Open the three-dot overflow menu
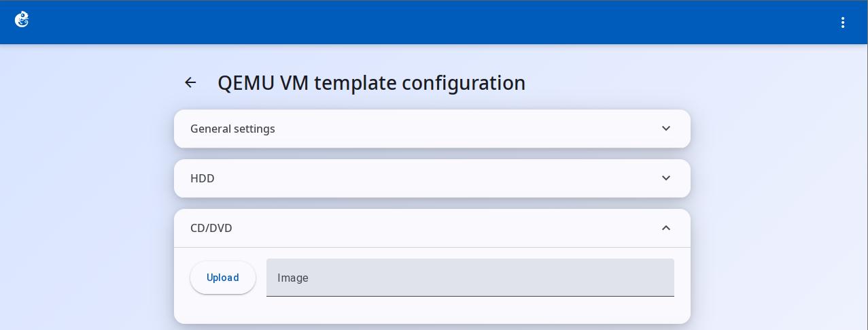The width and height of the screenshot is (868, 330). click(843, 22)
